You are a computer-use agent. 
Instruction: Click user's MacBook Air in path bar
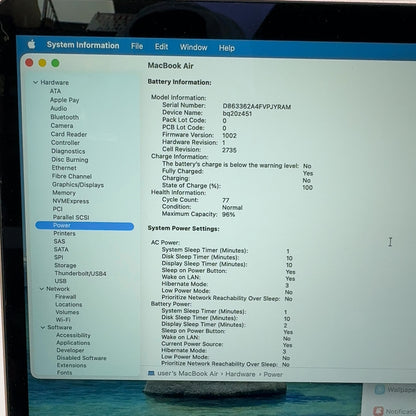[187, 374]
